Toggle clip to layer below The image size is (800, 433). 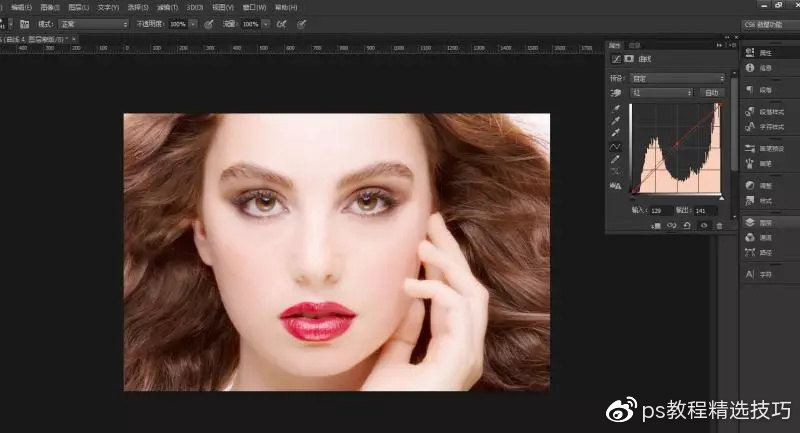656,226
